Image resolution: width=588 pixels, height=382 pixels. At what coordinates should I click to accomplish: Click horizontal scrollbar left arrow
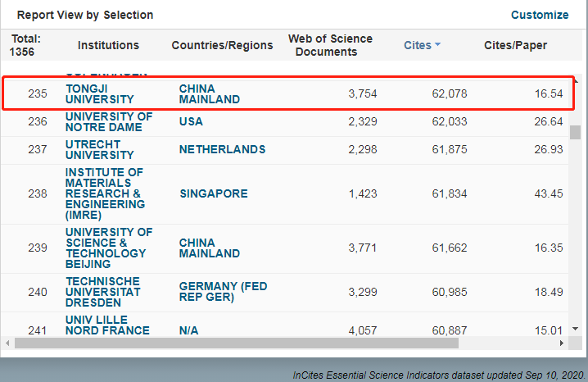coord(7,342)
